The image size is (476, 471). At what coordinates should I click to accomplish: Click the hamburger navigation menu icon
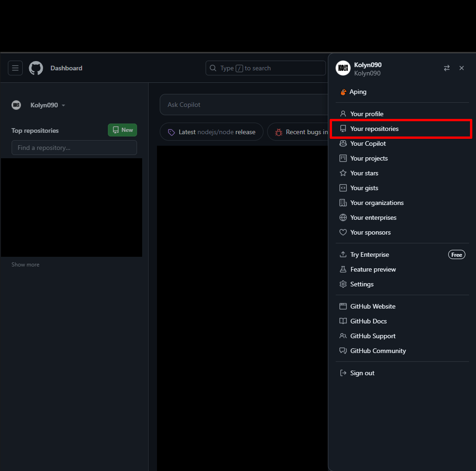(x=15, y=68)
